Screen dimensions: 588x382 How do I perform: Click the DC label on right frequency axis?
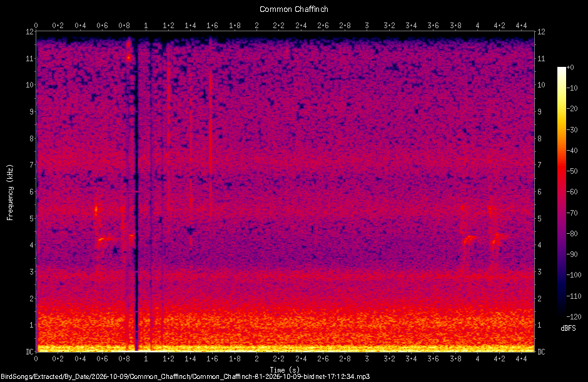[541, 351]
